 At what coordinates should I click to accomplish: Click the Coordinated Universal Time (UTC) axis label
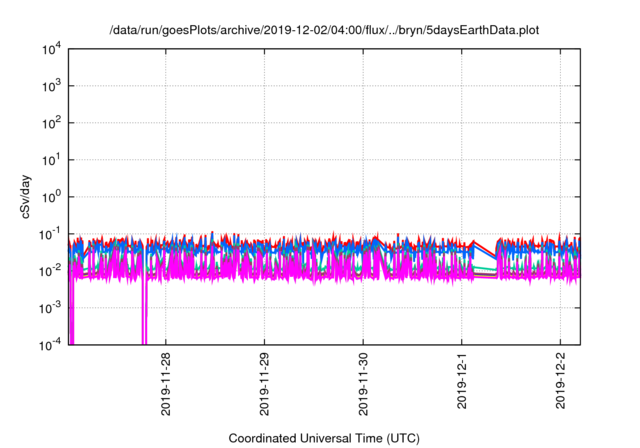(x=324, y=438)
